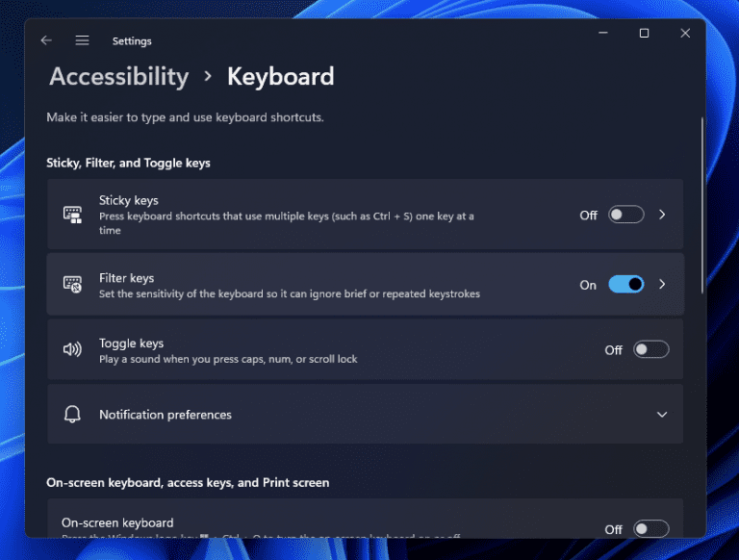Click the Toggle keys setting label
This screenshot has height=560, width=739.
click(x=131, y=344)
